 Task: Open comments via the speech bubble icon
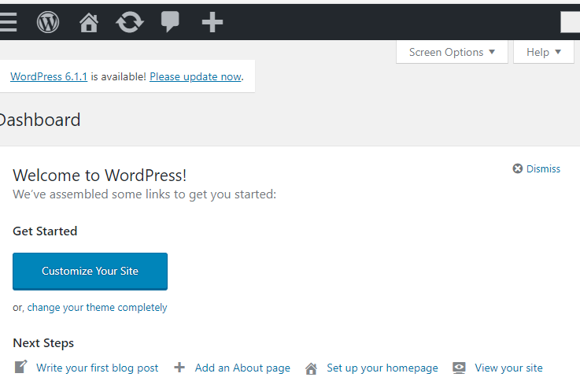coord(170,22)
